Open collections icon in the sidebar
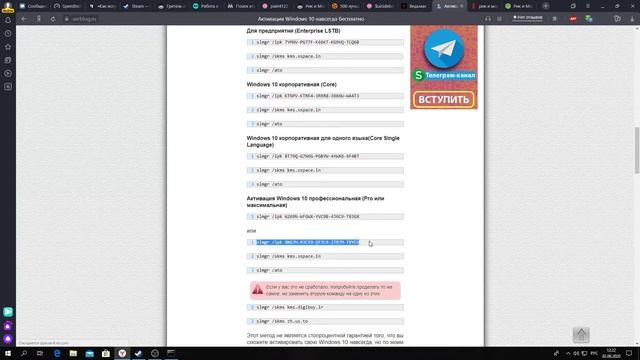Viewport: 640px width, 360px height. click(x=8, y=60)
